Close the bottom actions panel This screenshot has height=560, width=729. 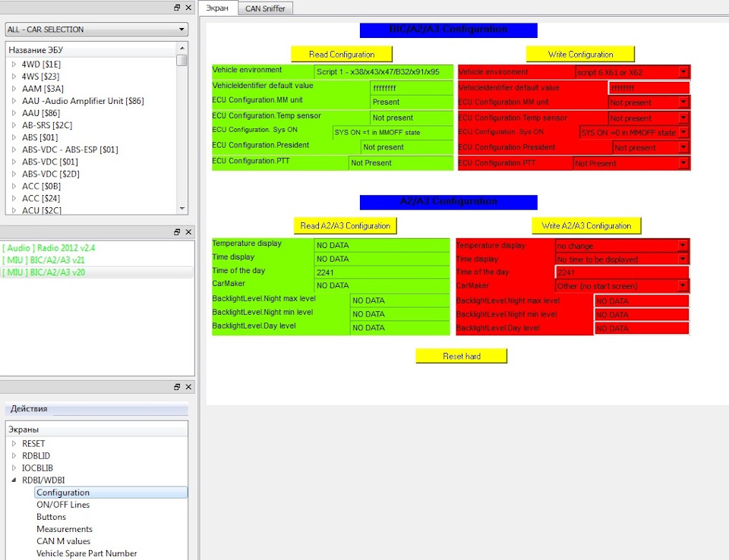tap(188, 387)
